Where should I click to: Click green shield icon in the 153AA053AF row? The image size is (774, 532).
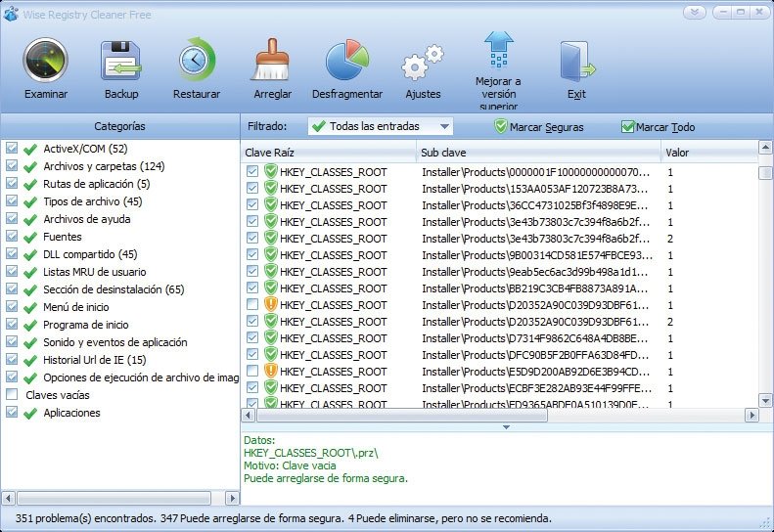[270, 188]
